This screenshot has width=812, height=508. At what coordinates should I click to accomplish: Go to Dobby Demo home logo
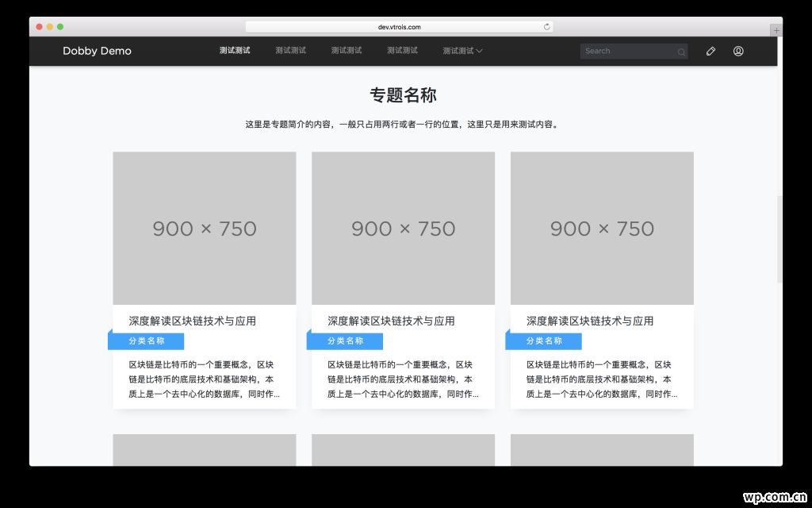click(x=97, y=51)
